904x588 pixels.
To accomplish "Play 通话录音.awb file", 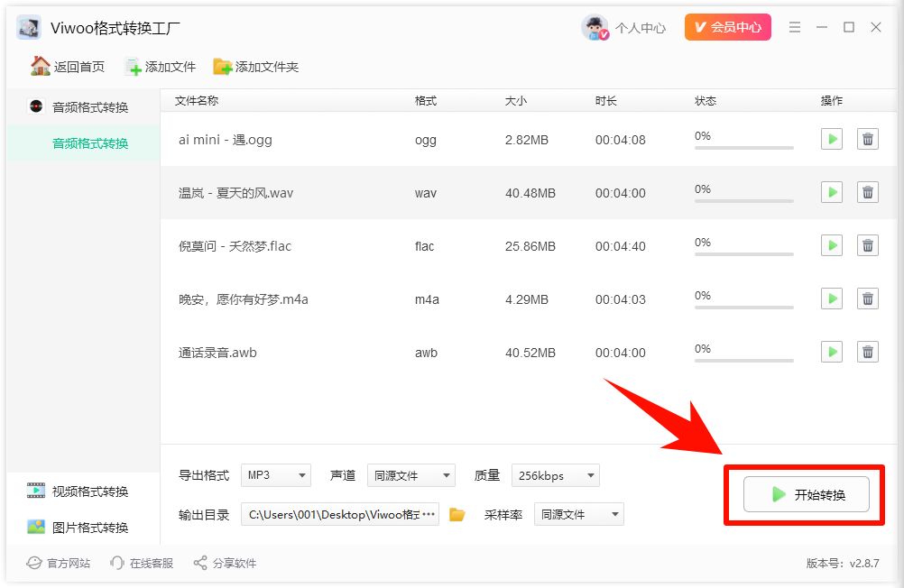I will [x=831, y=352].
